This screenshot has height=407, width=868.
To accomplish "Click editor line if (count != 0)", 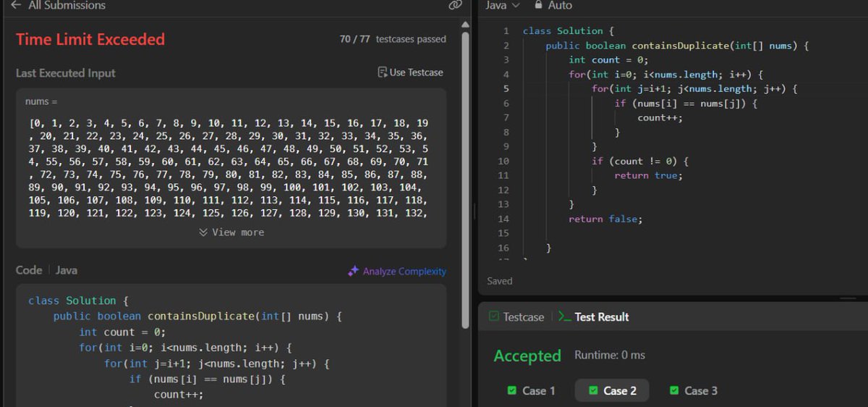I will (640, 161).
